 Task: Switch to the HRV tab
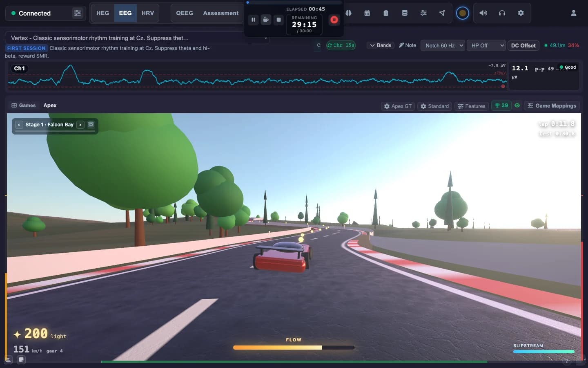[x=148, y=13]
